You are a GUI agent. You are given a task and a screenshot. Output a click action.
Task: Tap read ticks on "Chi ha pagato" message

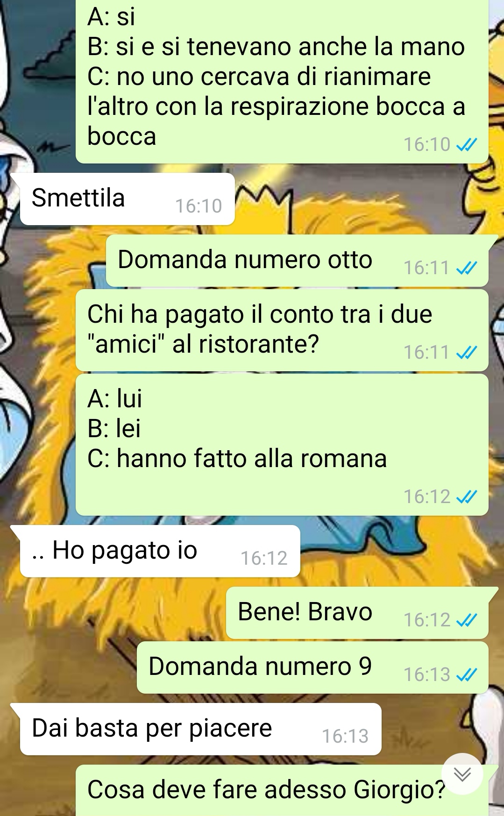click(467, 353)
